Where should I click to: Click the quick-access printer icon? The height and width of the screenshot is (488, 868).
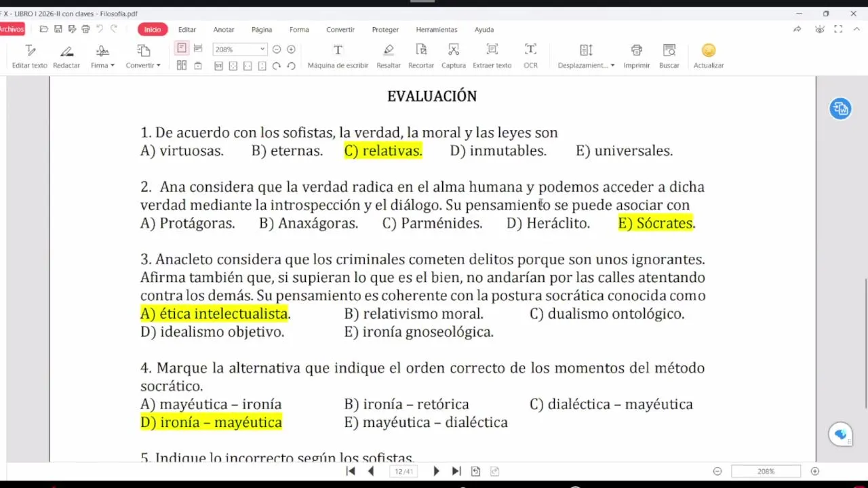coord(85,29)
